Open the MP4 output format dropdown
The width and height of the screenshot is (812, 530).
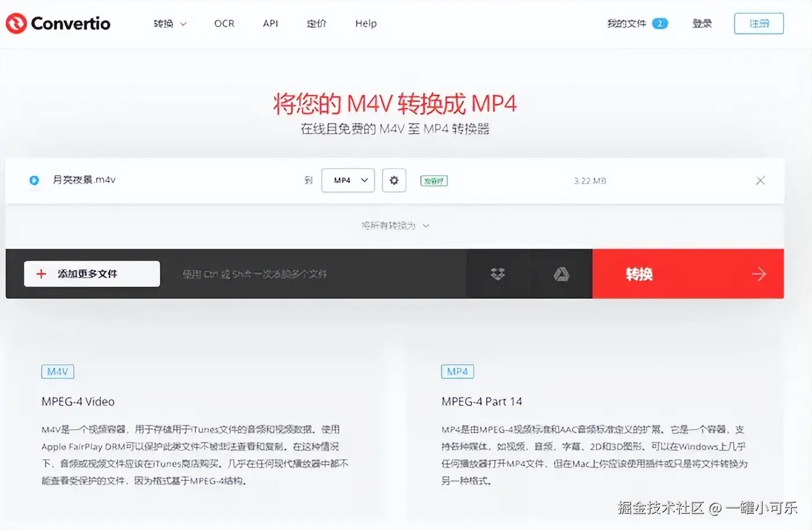coord(348,180)
